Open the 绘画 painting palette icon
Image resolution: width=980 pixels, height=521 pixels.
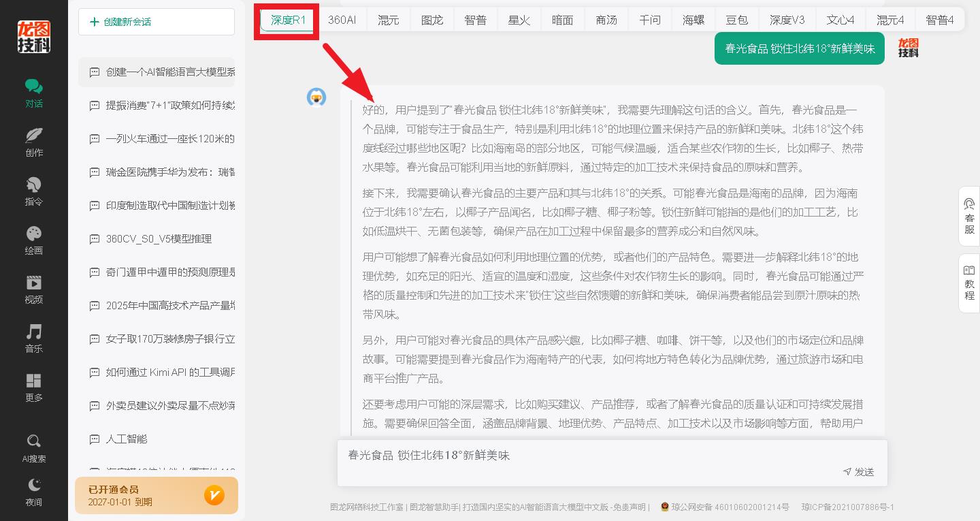tap(34, 234)
